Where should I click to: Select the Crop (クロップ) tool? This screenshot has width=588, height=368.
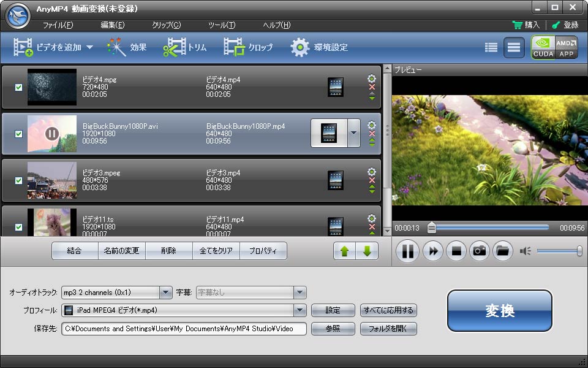tap(234, 47)
